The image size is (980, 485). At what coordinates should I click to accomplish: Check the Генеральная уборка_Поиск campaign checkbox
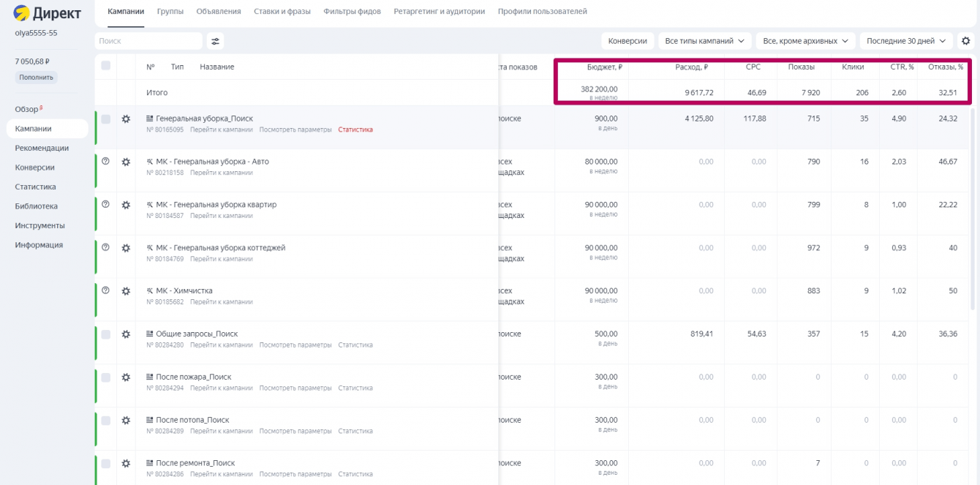tap(106, 119)
